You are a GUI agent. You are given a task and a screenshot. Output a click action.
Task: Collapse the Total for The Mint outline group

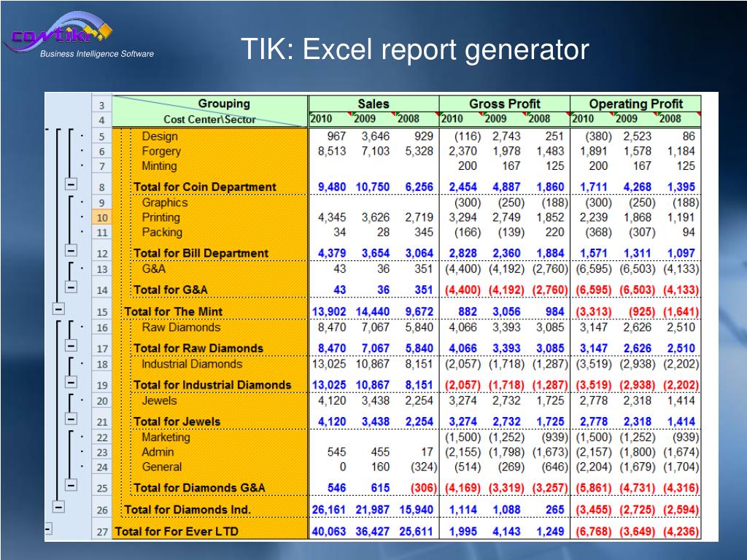58,308
